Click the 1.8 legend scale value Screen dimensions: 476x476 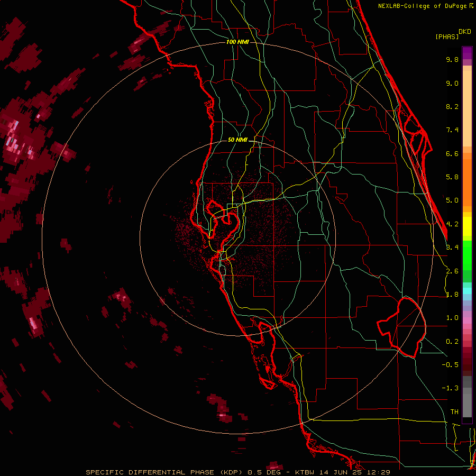(452, 295)
